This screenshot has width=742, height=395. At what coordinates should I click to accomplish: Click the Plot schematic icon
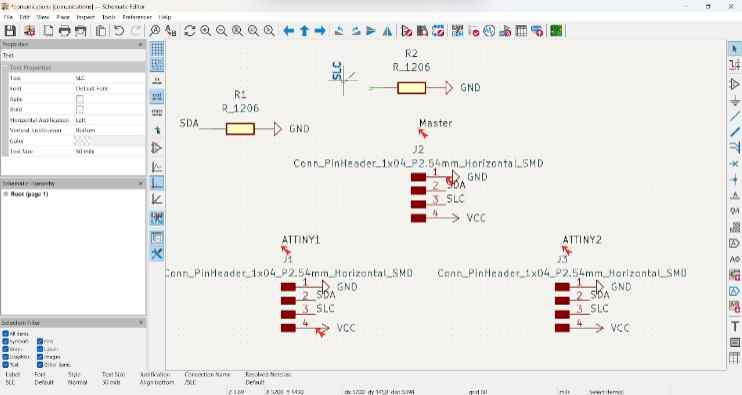pyautogui.click(x=81, y=31)
